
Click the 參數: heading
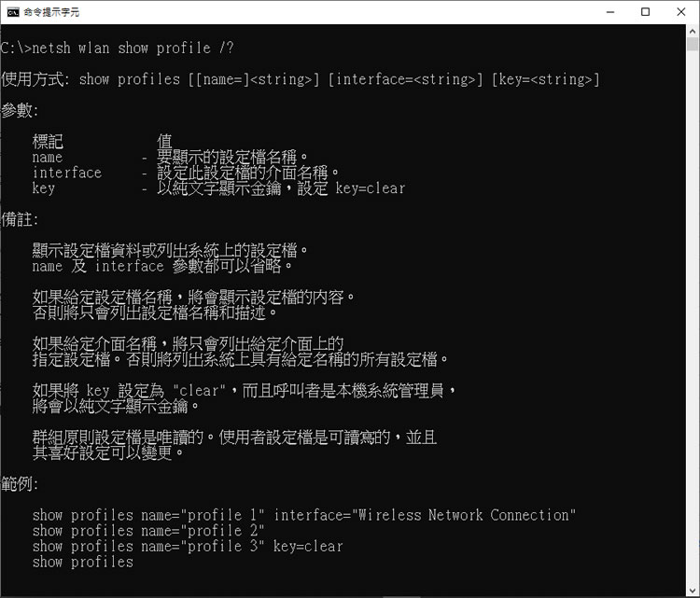[20, 111]
